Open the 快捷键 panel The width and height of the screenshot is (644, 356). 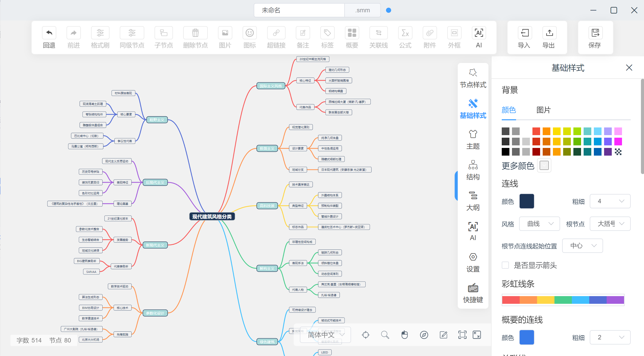click(x=473, y=293)
